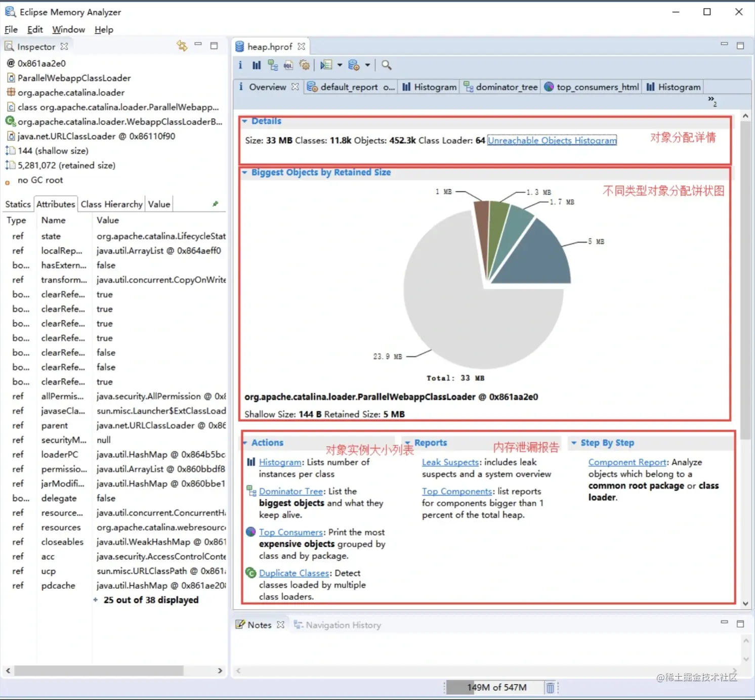
Task: Collapse the Actions section
Action: (244, 443)
